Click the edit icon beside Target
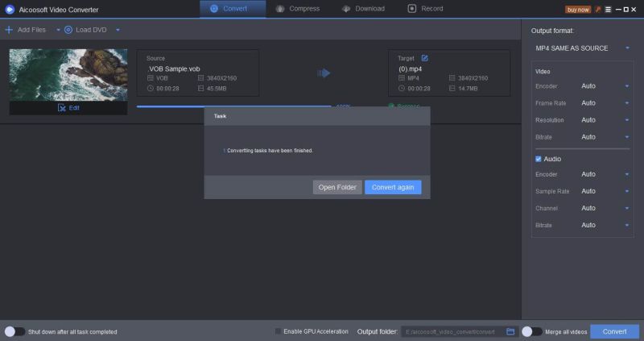The width and height of the screenshot is (644, 341). click(x=424, y=58)
